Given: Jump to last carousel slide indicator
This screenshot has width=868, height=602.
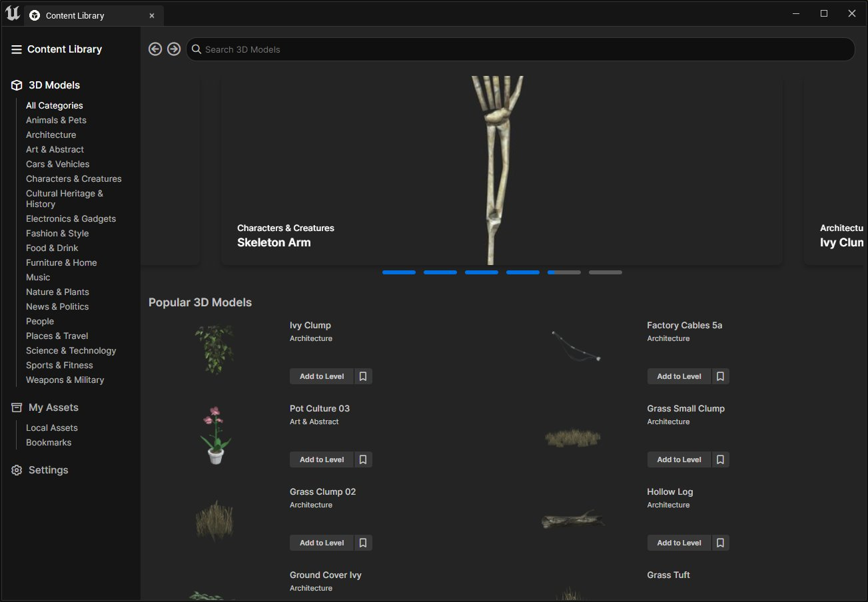Looking at the screenshot, I should (606, 272).
